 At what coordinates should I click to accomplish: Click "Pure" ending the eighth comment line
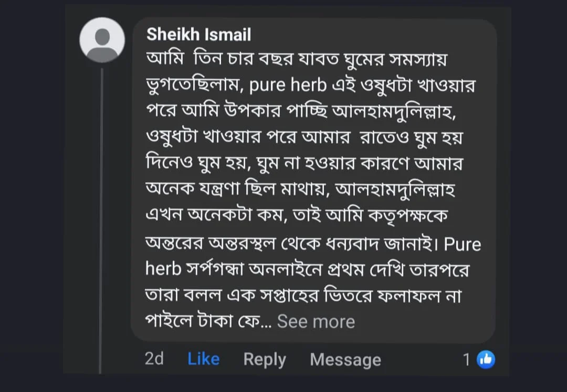462,245
